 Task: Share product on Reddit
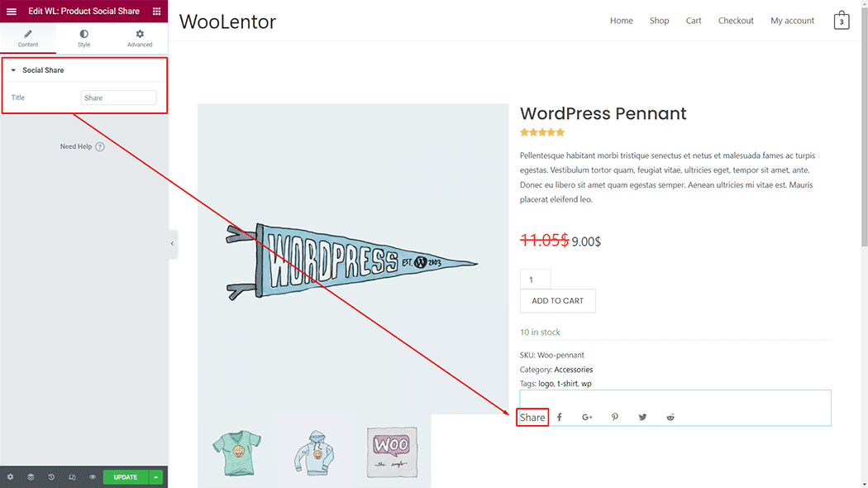[670, 418]
